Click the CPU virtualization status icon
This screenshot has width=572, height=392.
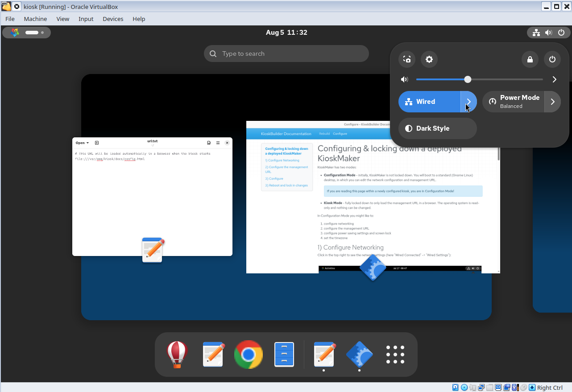coord(515,388)
